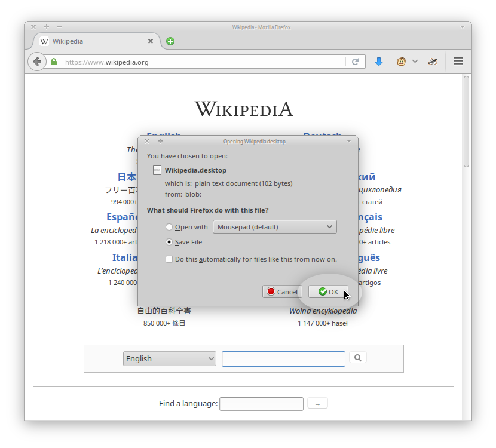Maximize the dialog with its plus icon

coord(160,141)
